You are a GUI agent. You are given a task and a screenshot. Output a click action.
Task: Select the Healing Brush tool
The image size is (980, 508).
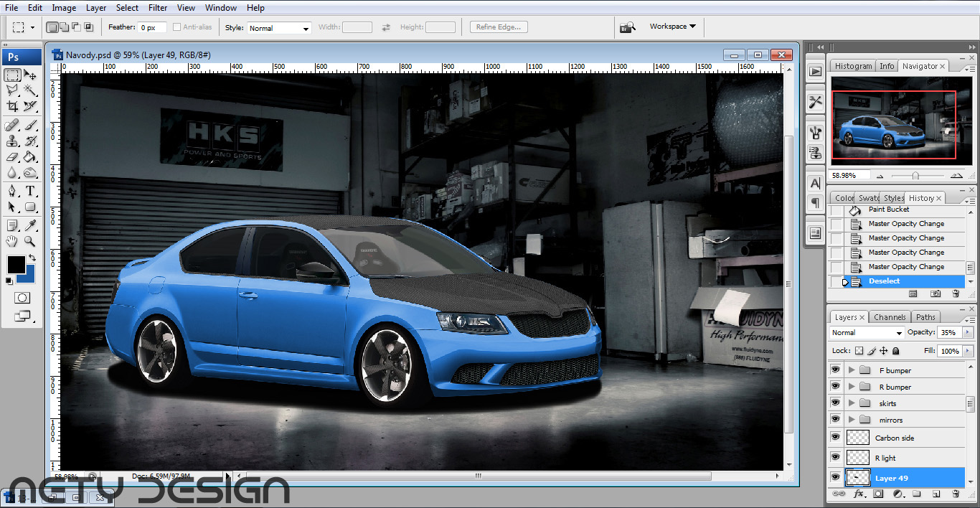12,126
